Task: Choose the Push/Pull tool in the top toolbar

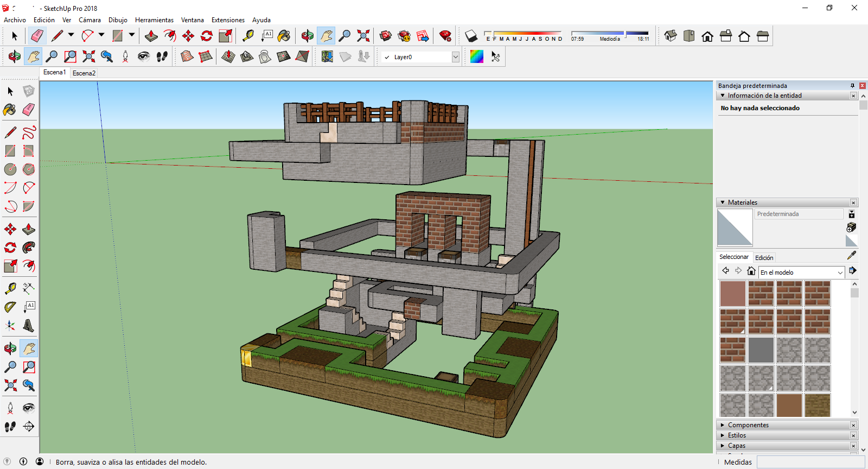Action: pyautogui.click(x=151, y=36)
